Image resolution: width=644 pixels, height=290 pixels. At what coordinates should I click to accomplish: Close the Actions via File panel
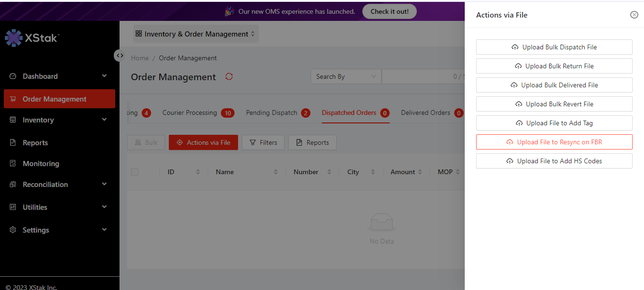[634, 15]
